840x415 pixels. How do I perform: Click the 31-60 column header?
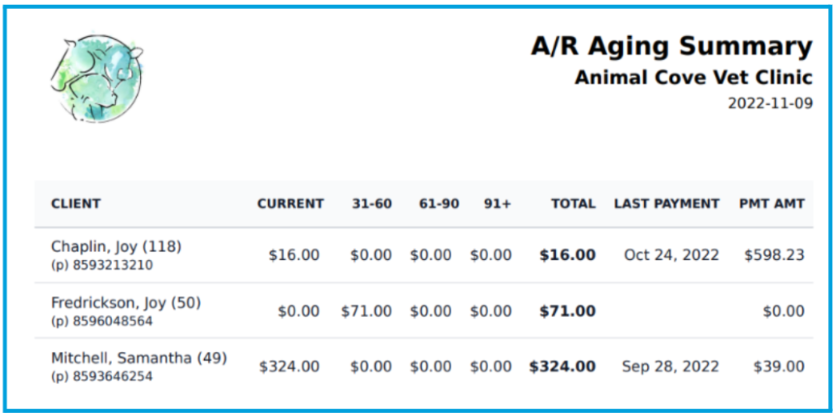pyautogui.click(x=372, y=204)
